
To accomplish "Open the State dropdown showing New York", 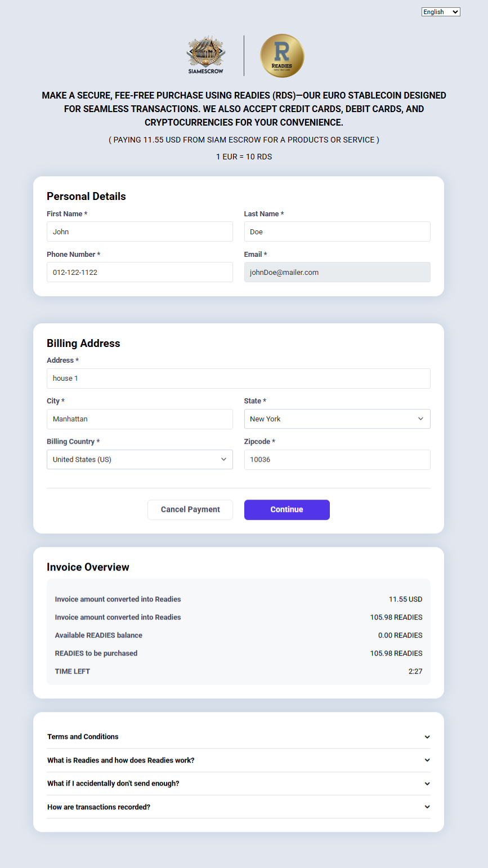I will pyautogui.click(x=337, y=419).
